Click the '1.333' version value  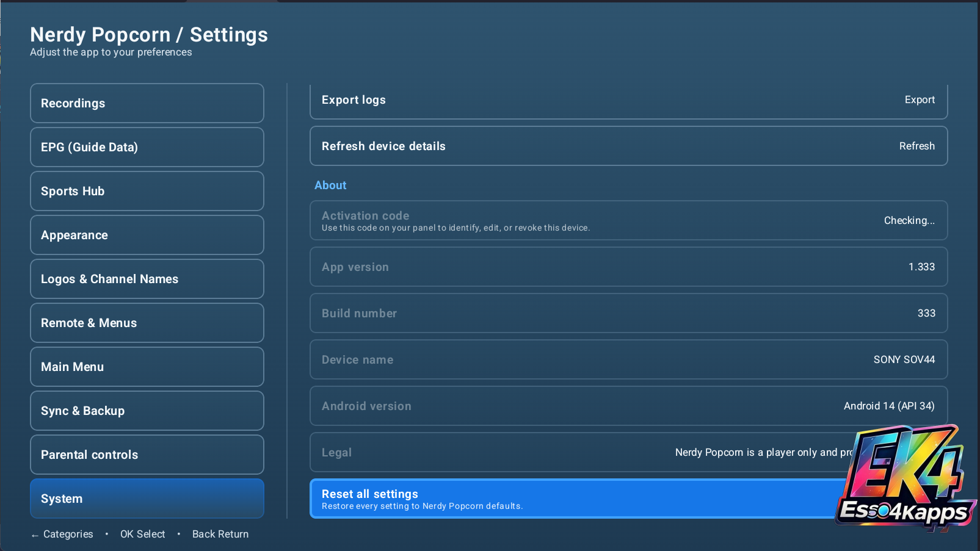click(921, 267)
